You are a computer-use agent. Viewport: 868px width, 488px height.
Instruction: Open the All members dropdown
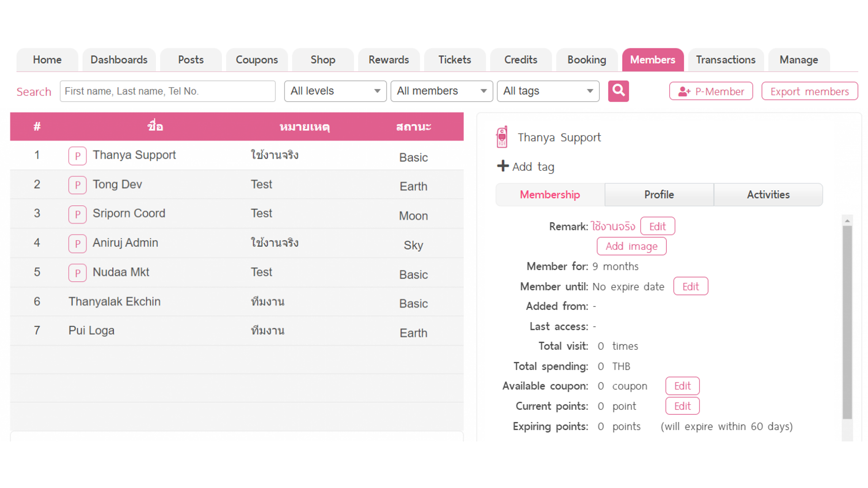[x=441, y=91]
